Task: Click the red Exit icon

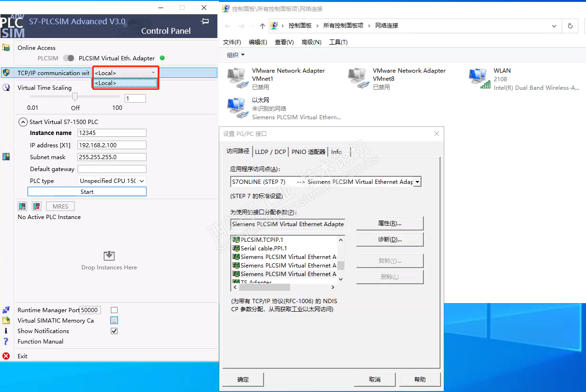Action: [x=6, y=356]
